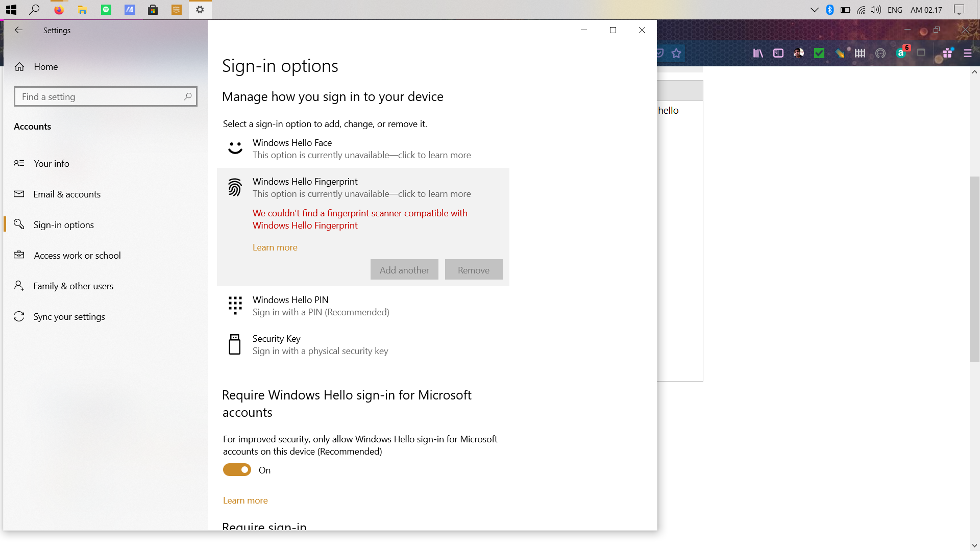Click the Windows Hello PIN keypad icon
This screenshot has width=980, height=551.
pos(235,305)
